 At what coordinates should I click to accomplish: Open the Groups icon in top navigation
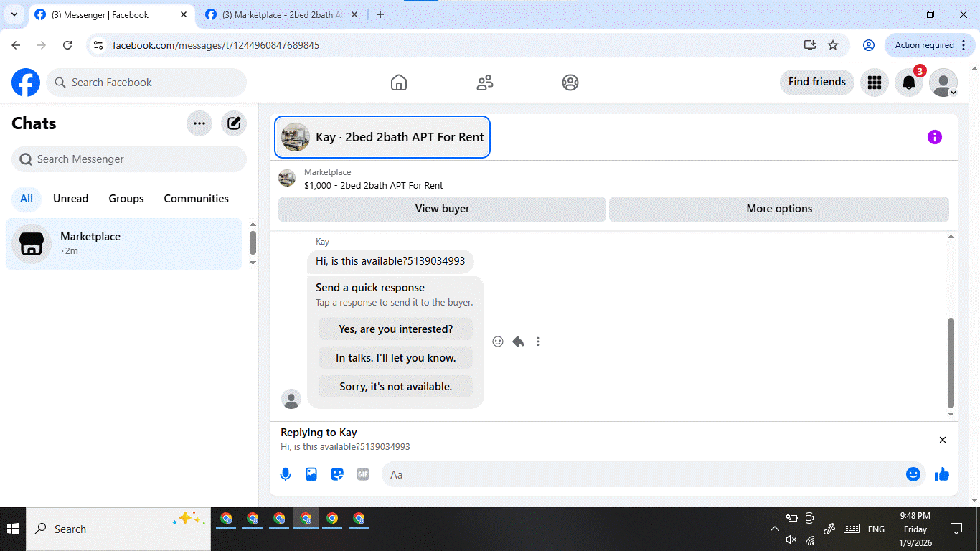pyautogui.click(x=570, y=83)
